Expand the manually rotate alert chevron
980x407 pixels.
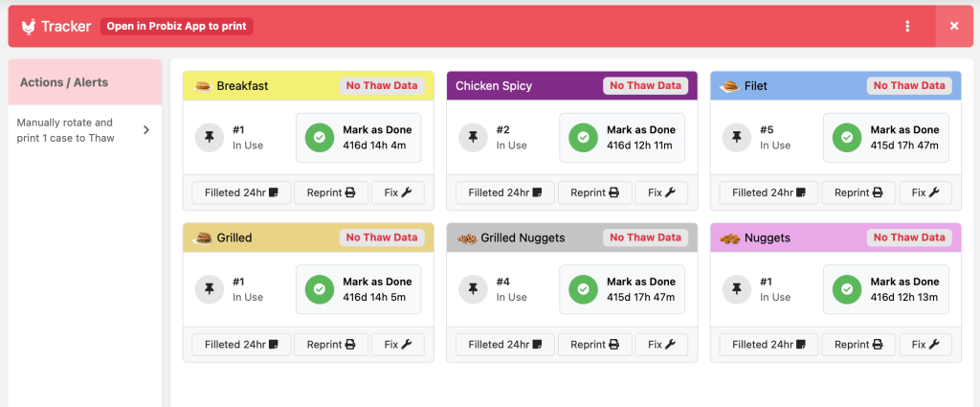[x=146, y=130]
